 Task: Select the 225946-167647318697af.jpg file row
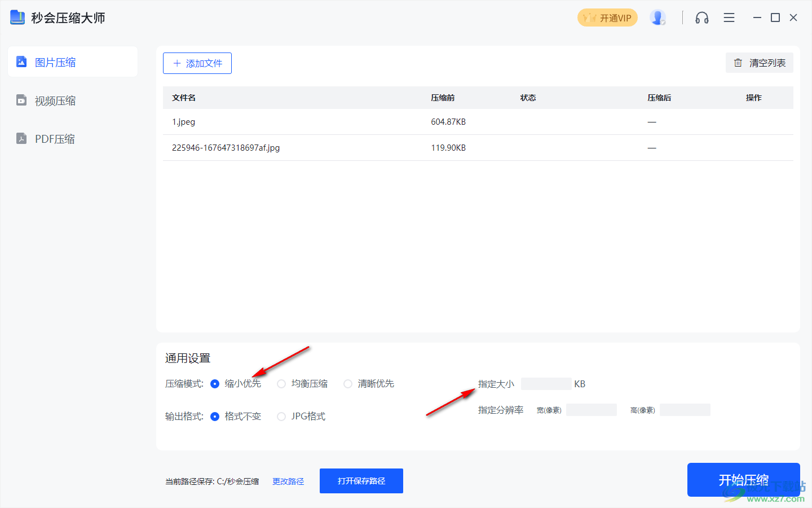click(x=478, y=148)
